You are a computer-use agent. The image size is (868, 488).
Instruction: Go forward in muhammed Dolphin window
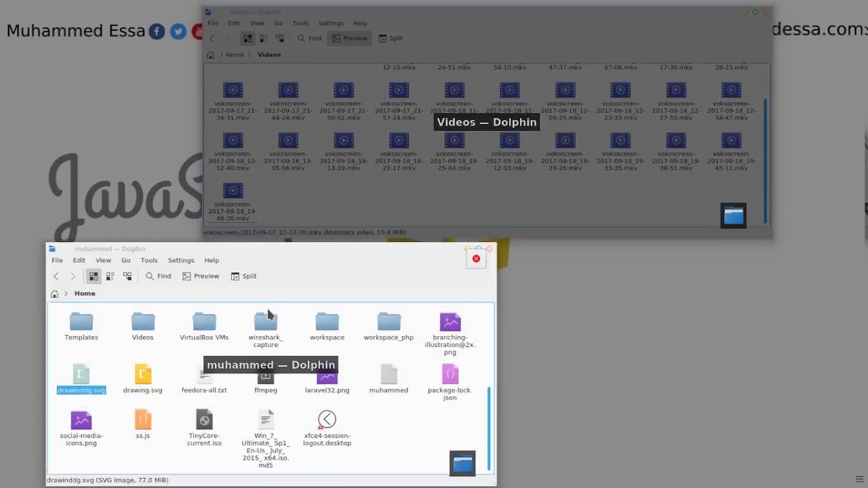point(73,276)
